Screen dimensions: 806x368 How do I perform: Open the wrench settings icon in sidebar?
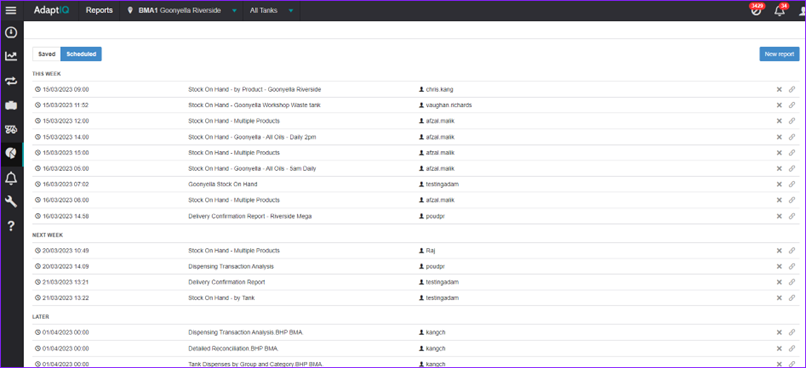(11, 201)
